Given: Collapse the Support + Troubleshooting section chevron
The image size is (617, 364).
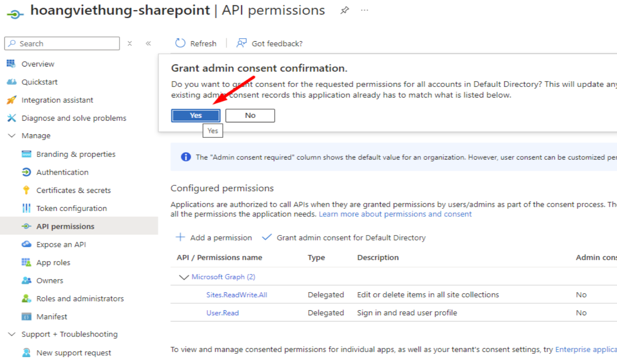Looking at the screenshot, I should [x=12, y=334].
